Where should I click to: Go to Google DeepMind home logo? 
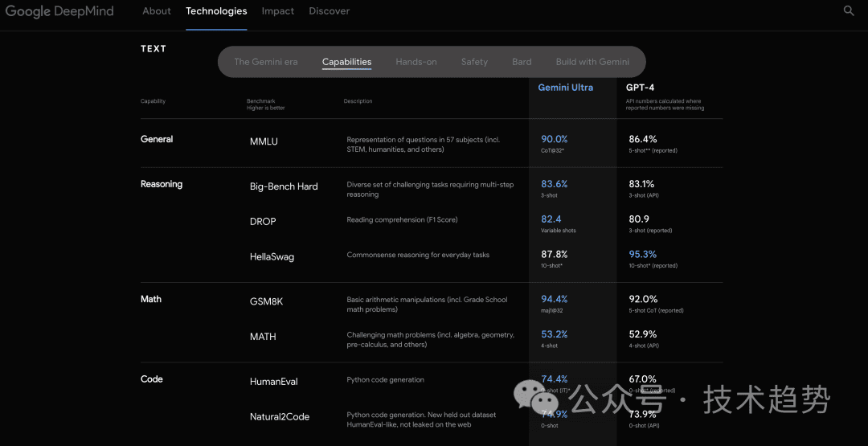pos(59,11)
